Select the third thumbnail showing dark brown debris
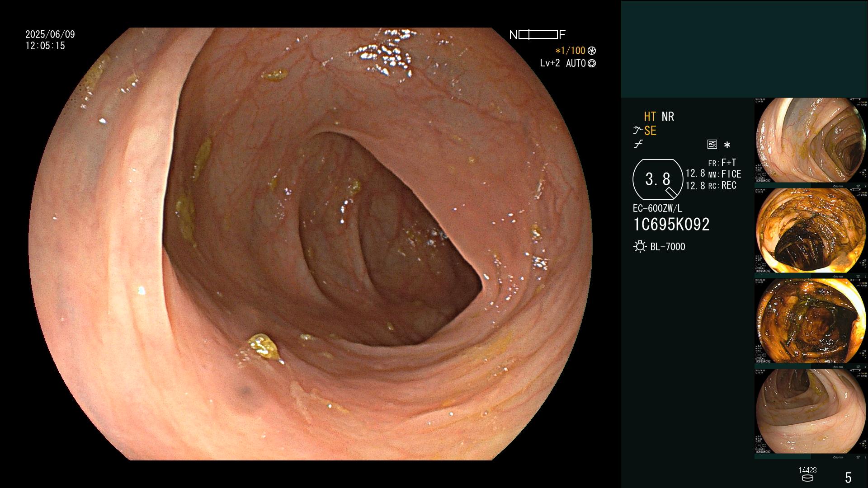868x488 pixels. point(811,321)
